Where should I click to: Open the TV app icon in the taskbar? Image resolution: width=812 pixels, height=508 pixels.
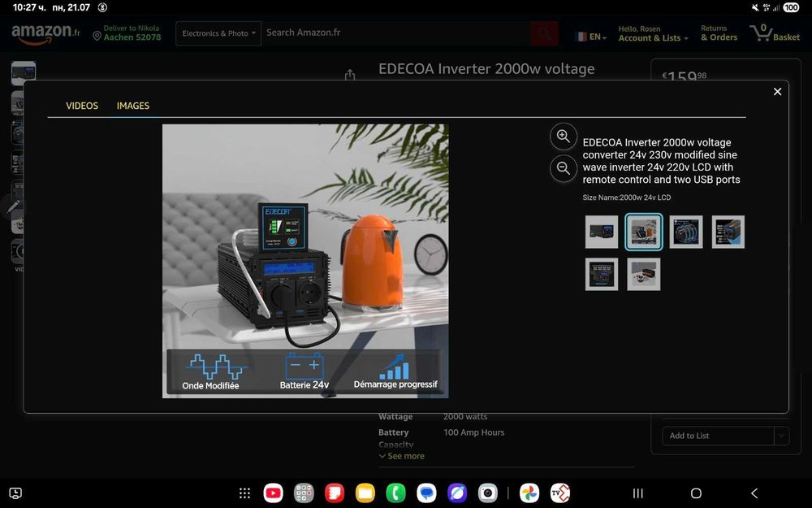(x=559, y=493)
